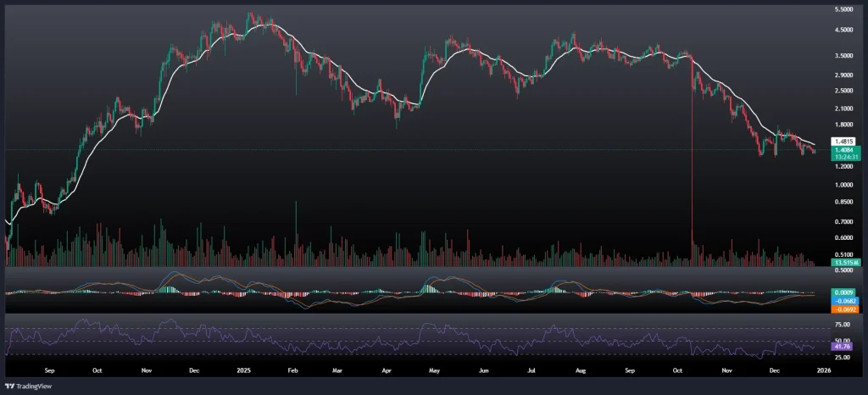The image size is (868, 395).
Task: Click the 2026 marker on time axis
Action: click(824, 370)
